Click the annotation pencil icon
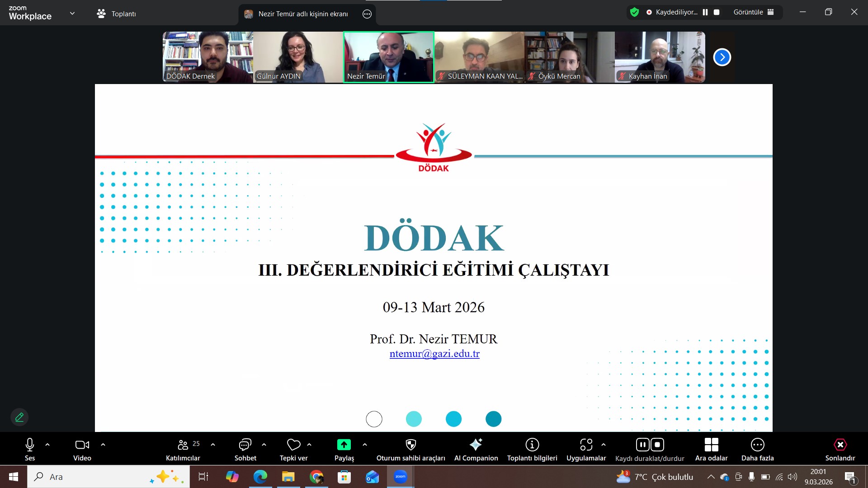This screenshot has width=868, height=488. pos(19,417)
